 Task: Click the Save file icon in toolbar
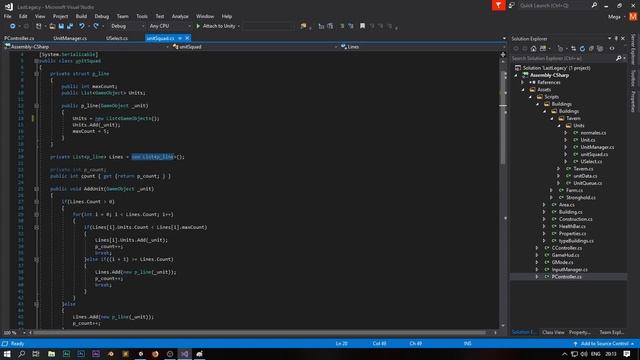click(61, 26)
